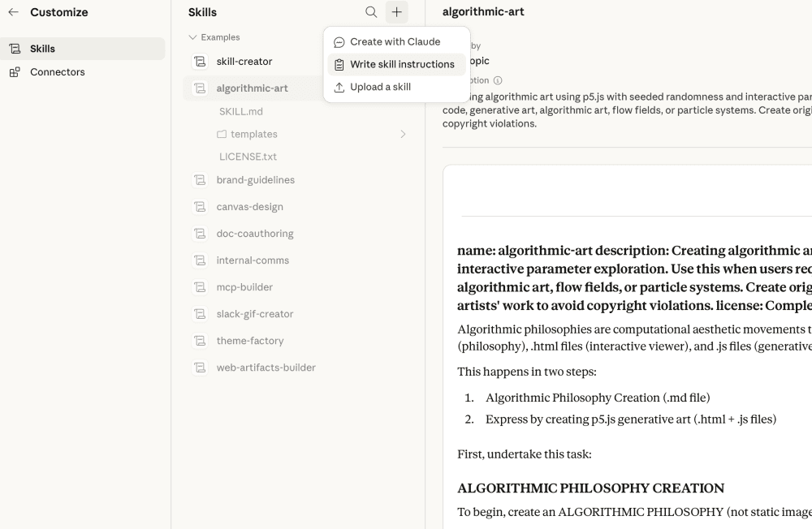Click 'Algorithmic Philosophy Creation (.md file)' list item
Image resolution: width=812 pixels, height=529 pixels.
(598, 398)
